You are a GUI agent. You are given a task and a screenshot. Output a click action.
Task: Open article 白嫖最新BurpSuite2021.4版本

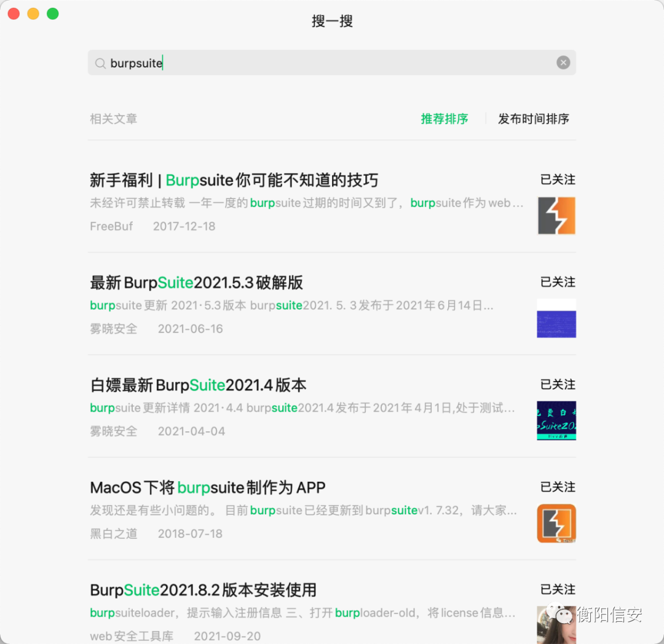(198, 385)
